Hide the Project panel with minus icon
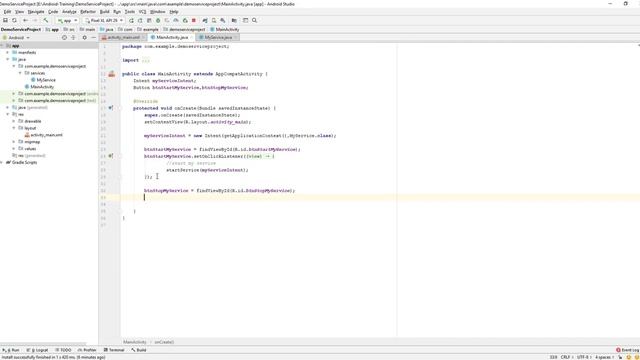The image size is (640, 360). pos(93,38)
